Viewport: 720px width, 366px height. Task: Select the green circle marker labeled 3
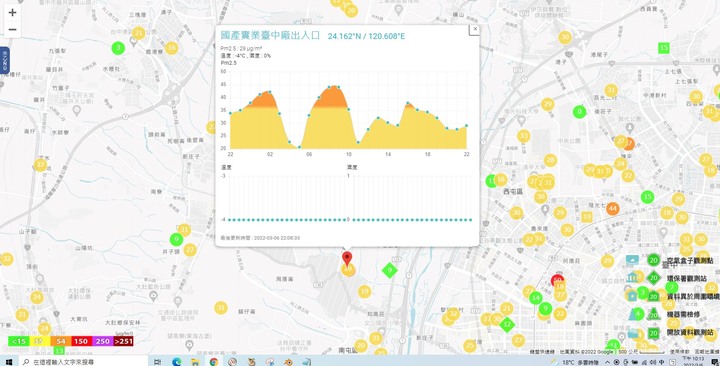[x=118, y=48]
